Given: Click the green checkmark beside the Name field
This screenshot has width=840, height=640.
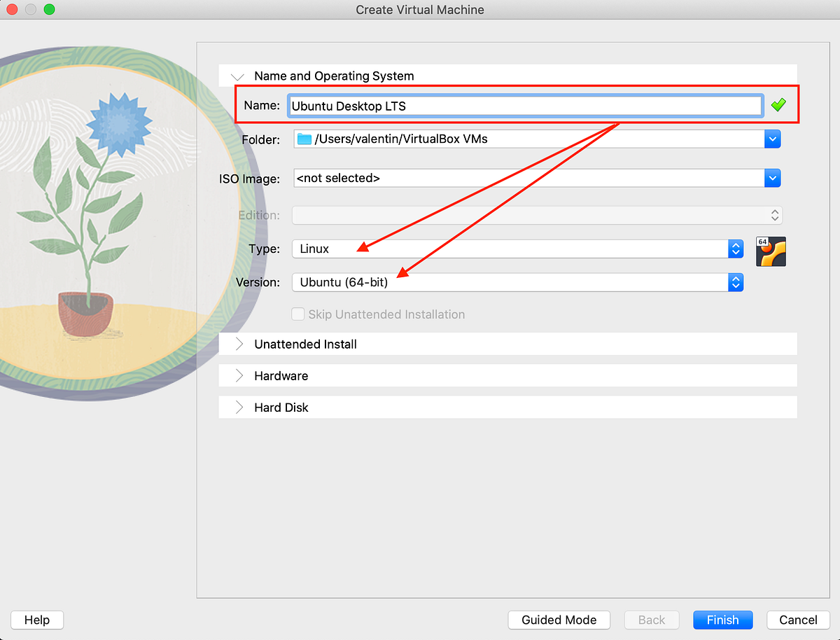Looking at the screenshot, I should point(778,105).
